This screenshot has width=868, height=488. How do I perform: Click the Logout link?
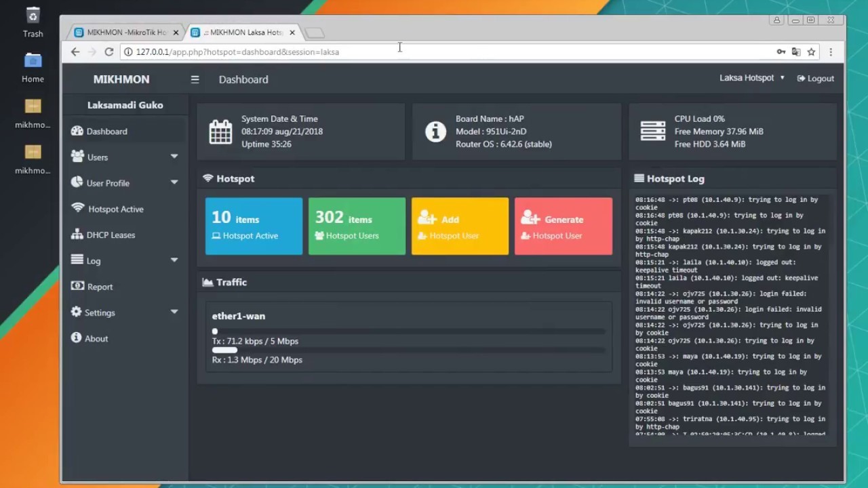(816, 79)
